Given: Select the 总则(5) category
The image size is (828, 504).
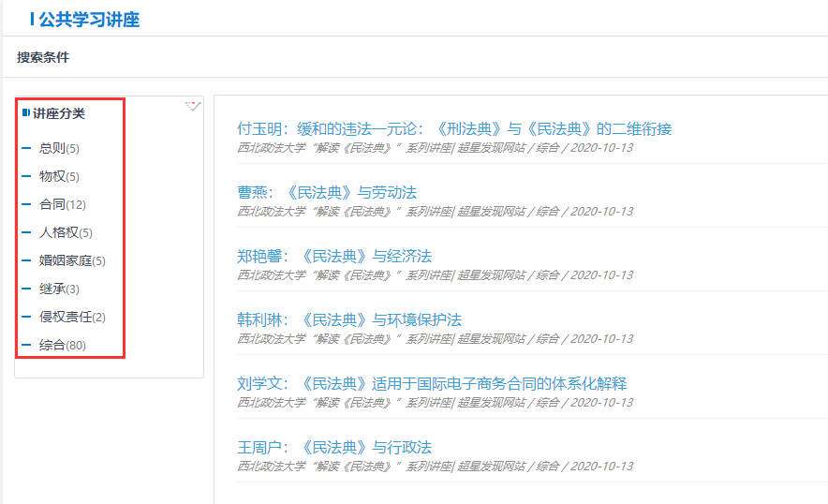Looking at the screenshot, I should point(59,148).
